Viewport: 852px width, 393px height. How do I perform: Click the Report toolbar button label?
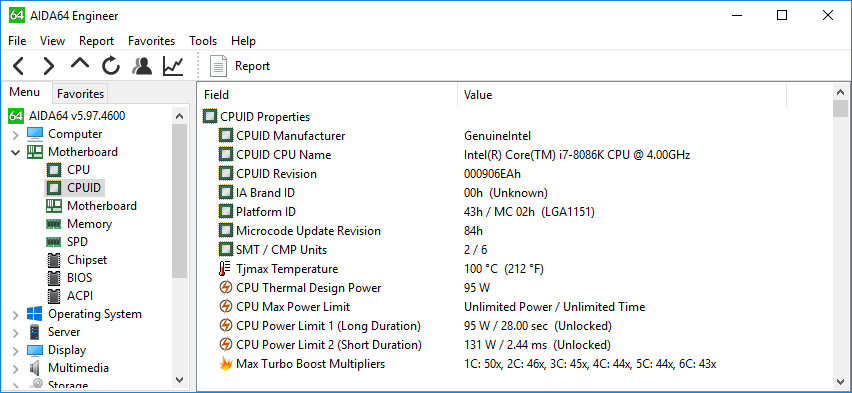click(x=252, y=66)
